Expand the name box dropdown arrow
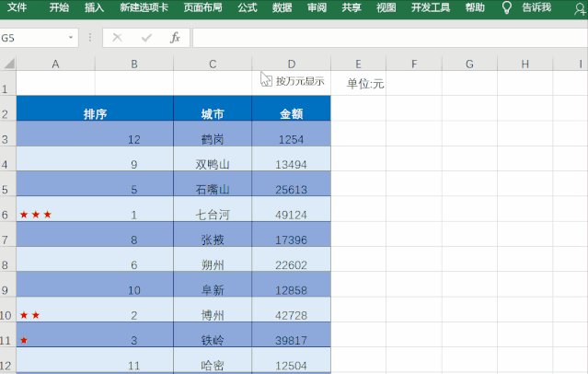This screenshot has height=374, width=588. pyautogui.click(x=71, y=38)
